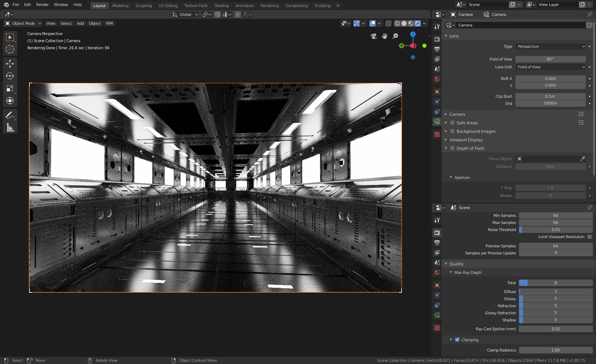Select the Annotate tool
This screenshot has width=596, height=364.
click(x=10, y=115)
